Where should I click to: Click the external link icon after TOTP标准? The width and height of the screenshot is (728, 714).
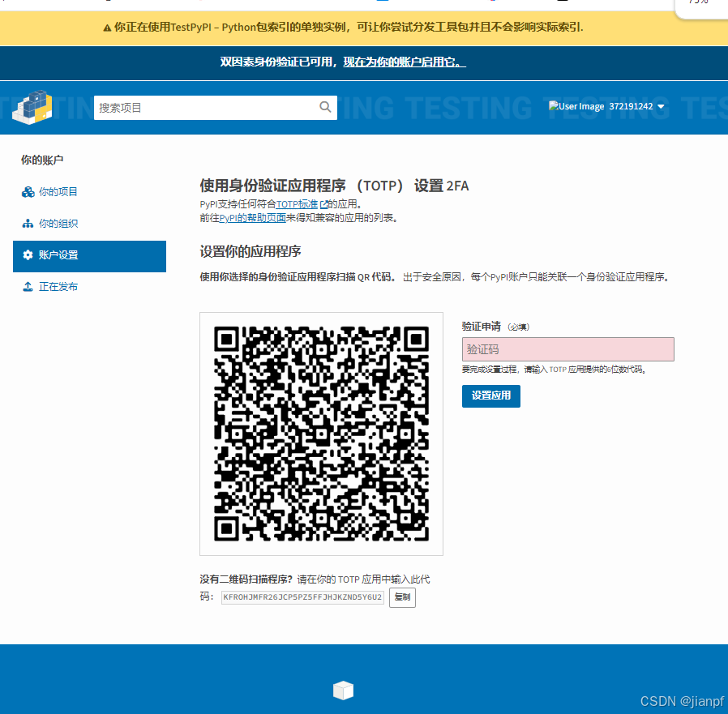(x=324, y=204)
